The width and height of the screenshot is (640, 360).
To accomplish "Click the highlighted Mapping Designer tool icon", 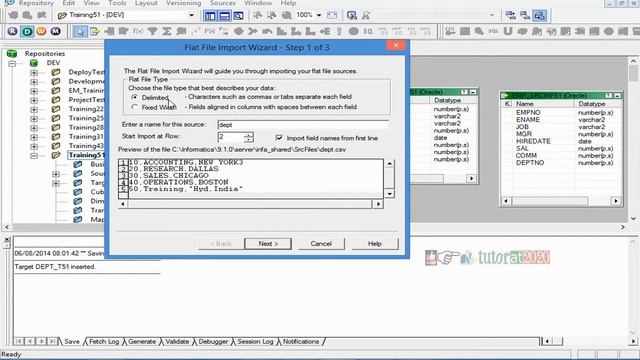I will coord(540,16).
